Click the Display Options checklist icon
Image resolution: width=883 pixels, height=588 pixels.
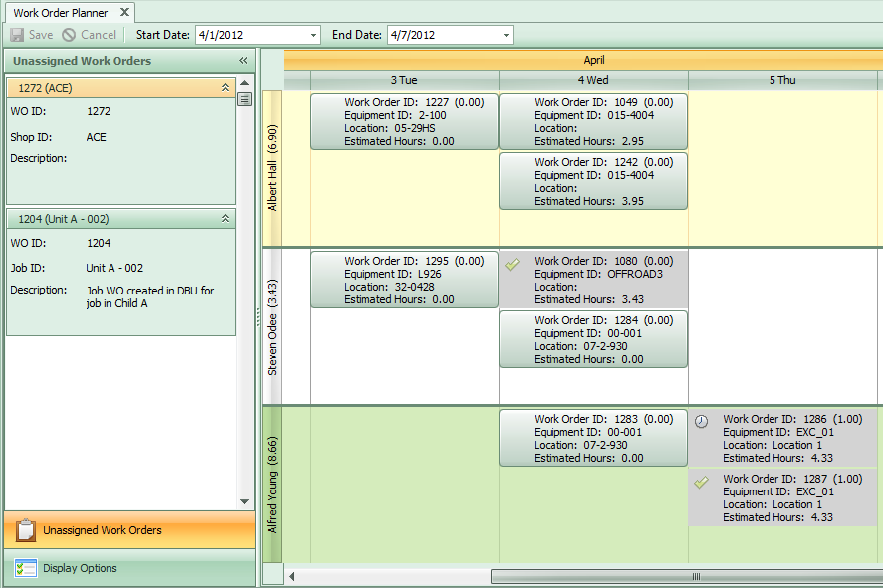[27, 568]
